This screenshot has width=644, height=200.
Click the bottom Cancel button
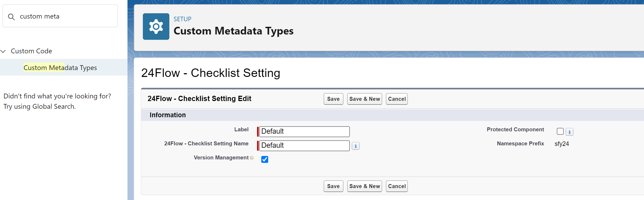[396, 186]
